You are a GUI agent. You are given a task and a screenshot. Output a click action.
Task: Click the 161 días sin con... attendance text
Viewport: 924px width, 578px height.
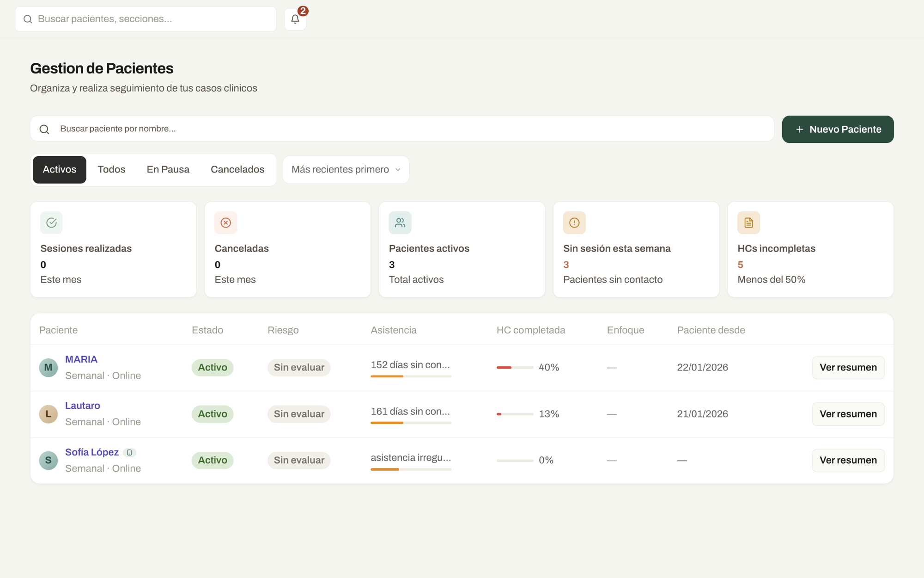click(410, 412)
